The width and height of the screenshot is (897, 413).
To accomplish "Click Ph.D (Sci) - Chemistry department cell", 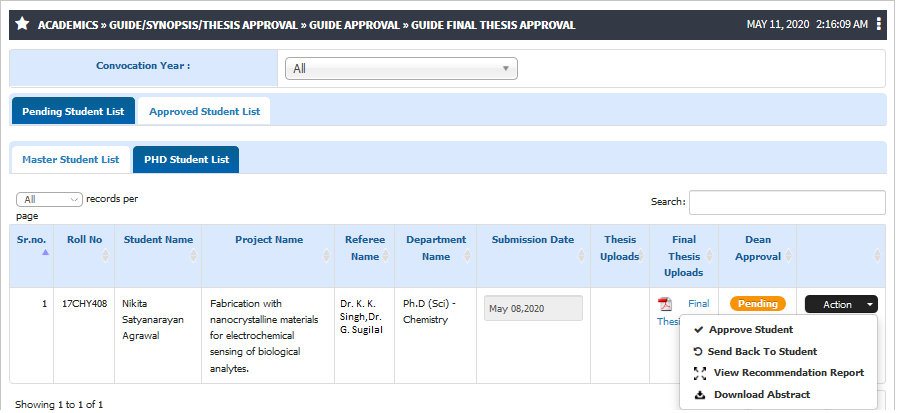I will 430,311.
